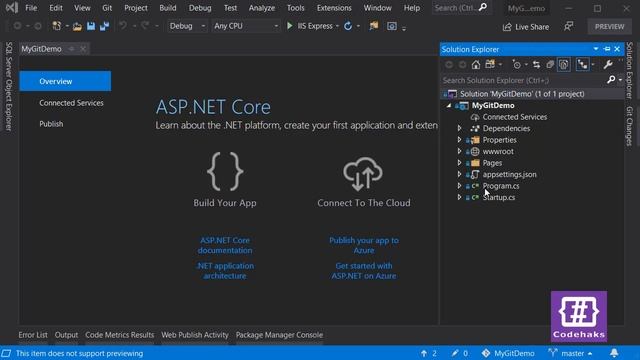Pin the MyGitDemo document tab
Viewport: 640px width, 360px height.
tap(71, 49)
